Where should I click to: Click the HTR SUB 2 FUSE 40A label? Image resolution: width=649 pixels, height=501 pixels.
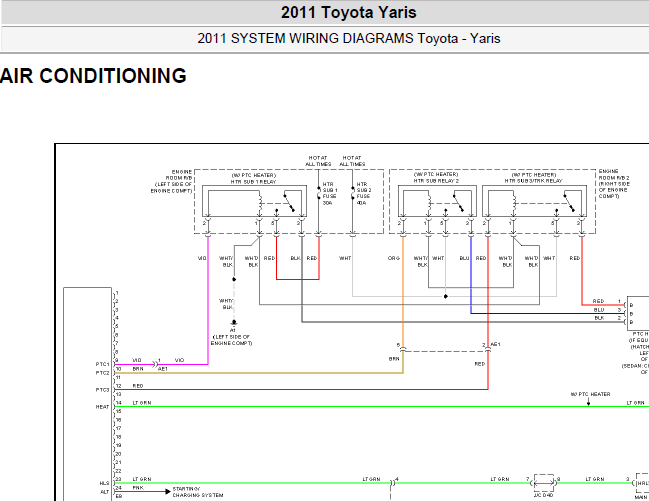pos(363,193)
